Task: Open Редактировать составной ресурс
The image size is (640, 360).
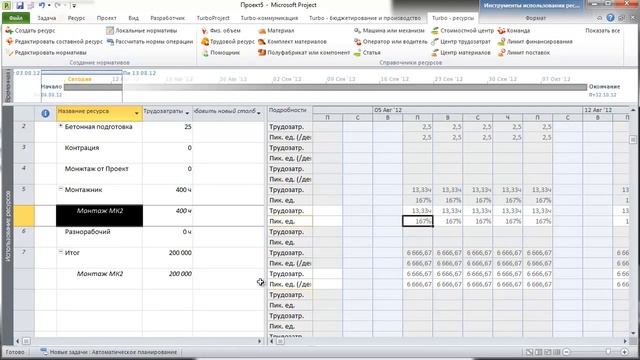Action: (x=54, y=42)
